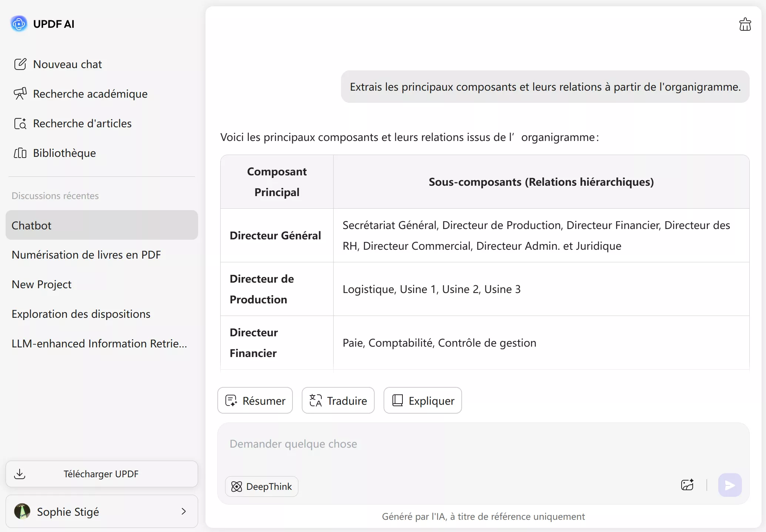The width and height of the screenshot is (766, 532).
Task: Click the Nouveau chat pencil icon
Action: tap(20, 64)
